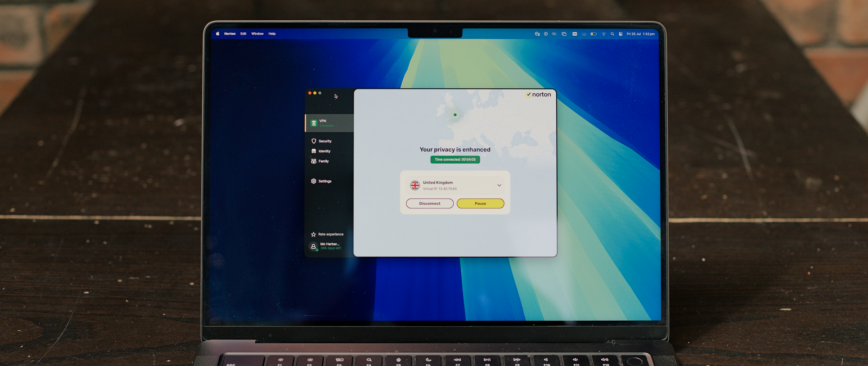Click the Wi-Fi status icon
Image resolution: width=868 pixels, height=366 pixels.
pos(604,34)
